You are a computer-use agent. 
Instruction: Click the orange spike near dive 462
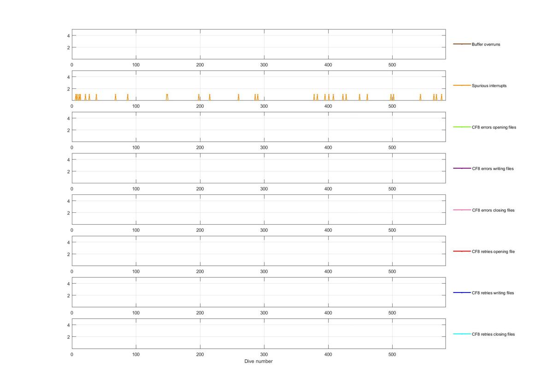(367, 97)
